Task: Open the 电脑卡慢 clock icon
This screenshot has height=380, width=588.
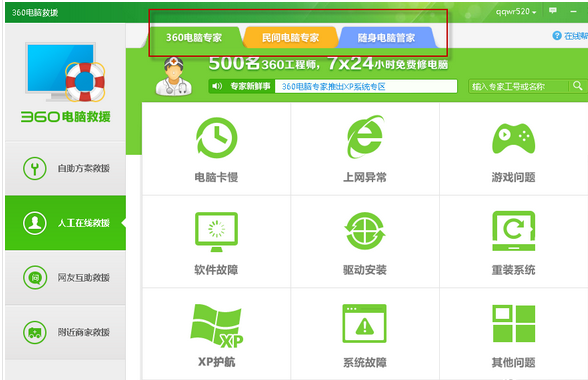Action: coord(216,138)
